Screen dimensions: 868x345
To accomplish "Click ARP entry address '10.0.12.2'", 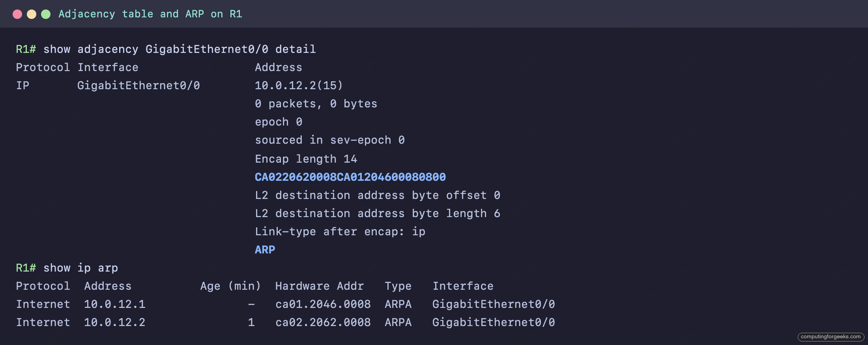I will click(x=115, y=322).
